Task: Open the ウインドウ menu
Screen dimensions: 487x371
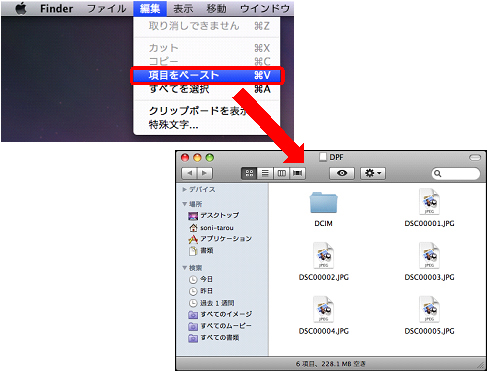Action: click(265, 8)
